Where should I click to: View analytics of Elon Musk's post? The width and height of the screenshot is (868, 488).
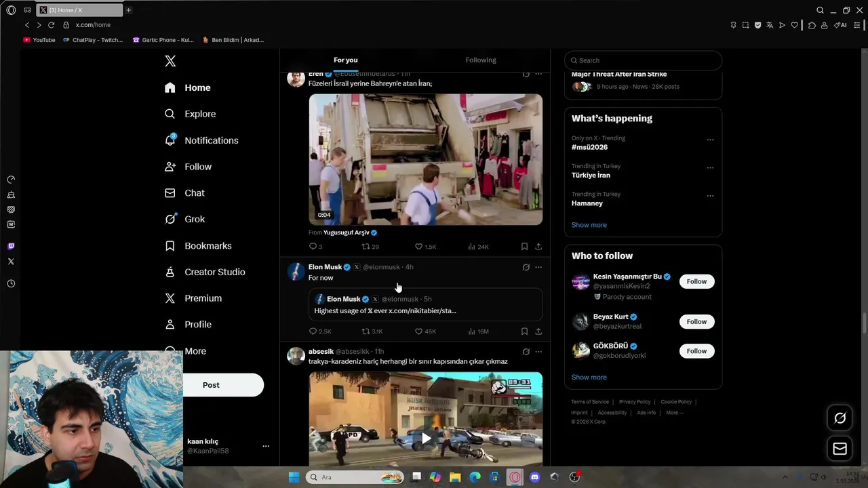tap(478, 331)
